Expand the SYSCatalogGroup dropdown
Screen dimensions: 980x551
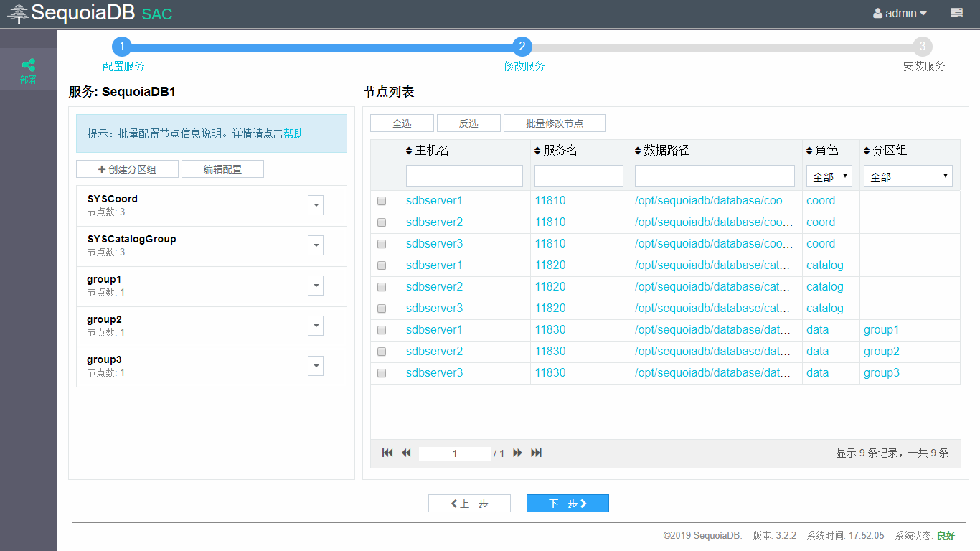(316, 245)
